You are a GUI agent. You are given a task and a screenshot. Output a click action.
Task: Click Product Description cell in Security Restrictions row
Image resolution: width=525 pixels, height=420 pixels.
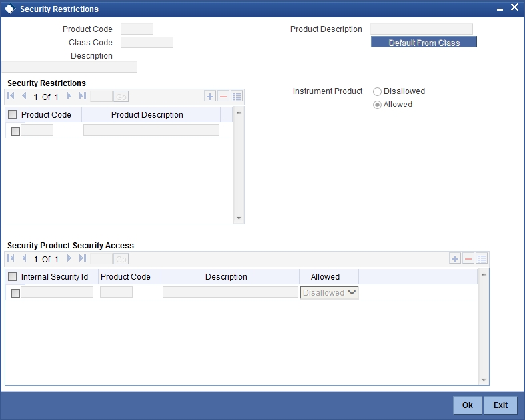151,130
